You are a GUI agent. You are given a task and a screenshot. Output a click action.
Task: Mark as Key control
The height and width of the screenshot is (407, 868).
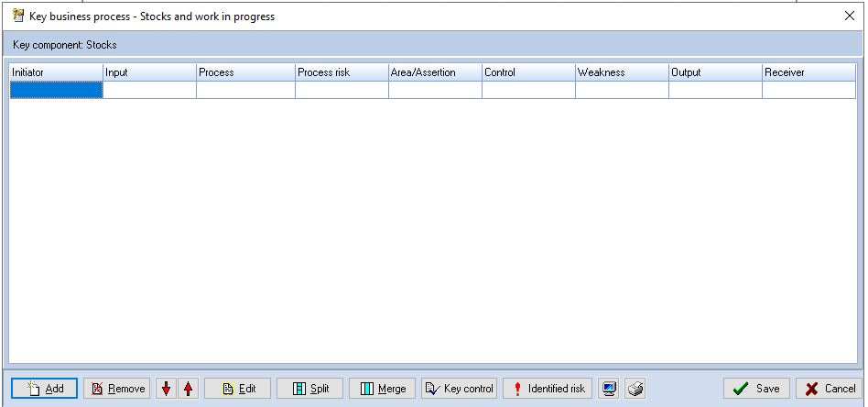click(459, 389)
